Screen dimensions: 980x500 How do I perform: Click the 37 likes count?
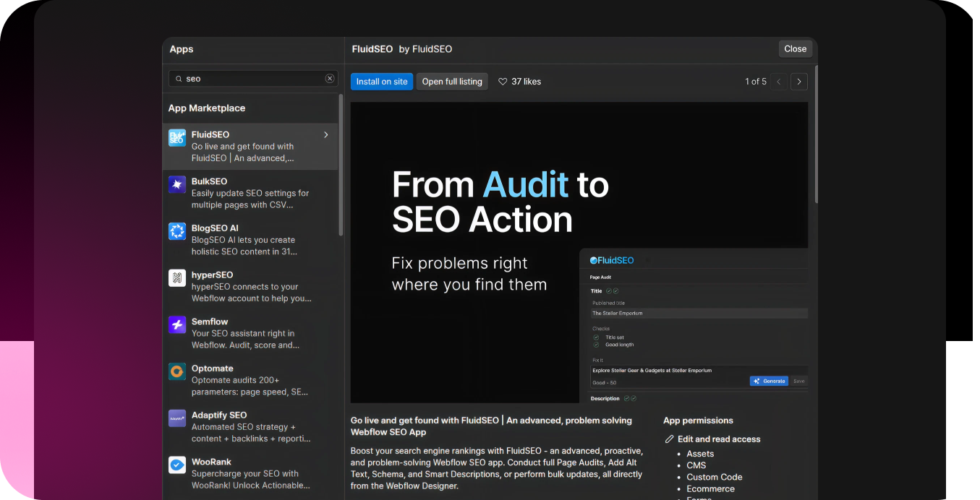pyautogui.click(x=527, y=82)
